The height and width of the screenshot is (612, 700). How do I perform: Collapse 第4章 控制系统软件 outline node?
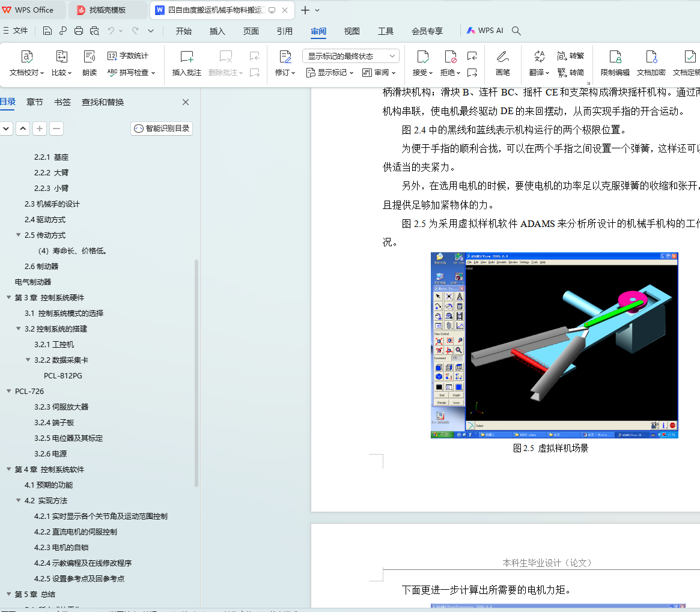pyautogui.click(x=8, y=469)
